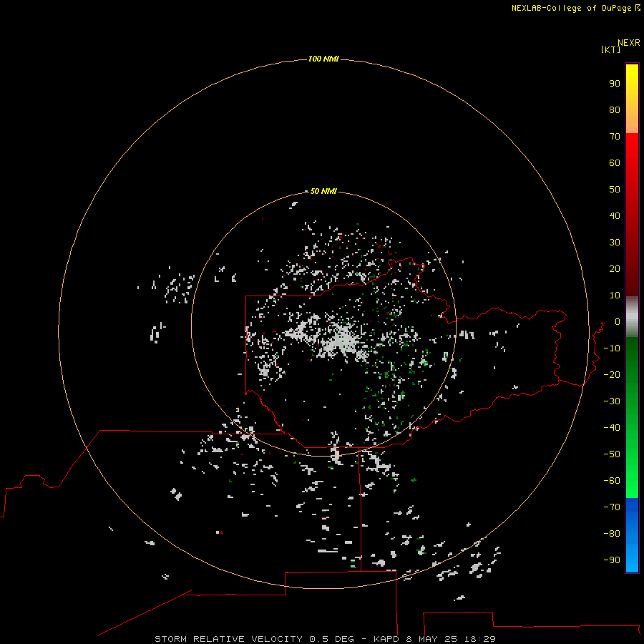The image size is (644, 644).
Task: Click the -40 value on velocity scale
Action: click(612, 428)
